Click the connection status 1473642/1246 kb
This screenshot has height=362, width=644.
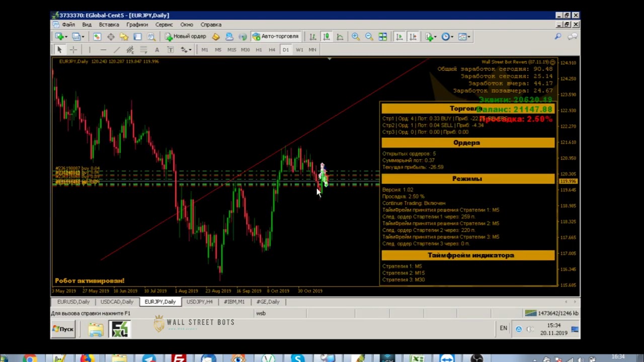(551, 313)
